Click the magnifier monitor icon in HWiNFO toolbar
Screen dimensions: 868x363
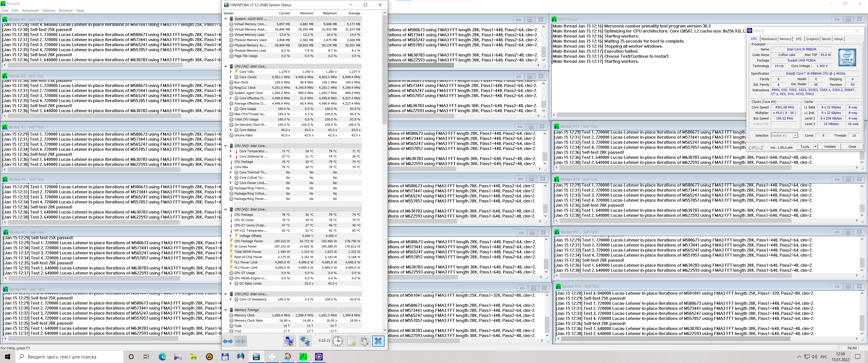289,341
